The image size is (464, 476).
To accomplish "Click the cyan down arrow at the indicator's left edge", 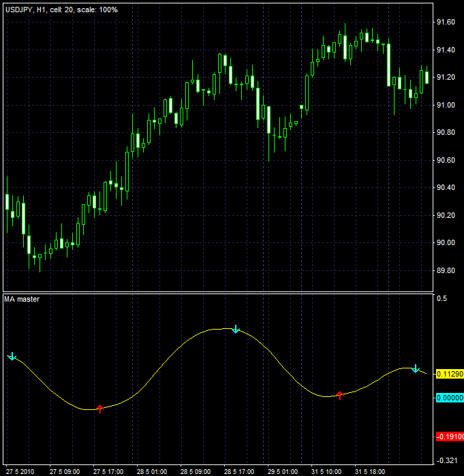I will click(x=12, y=356).
